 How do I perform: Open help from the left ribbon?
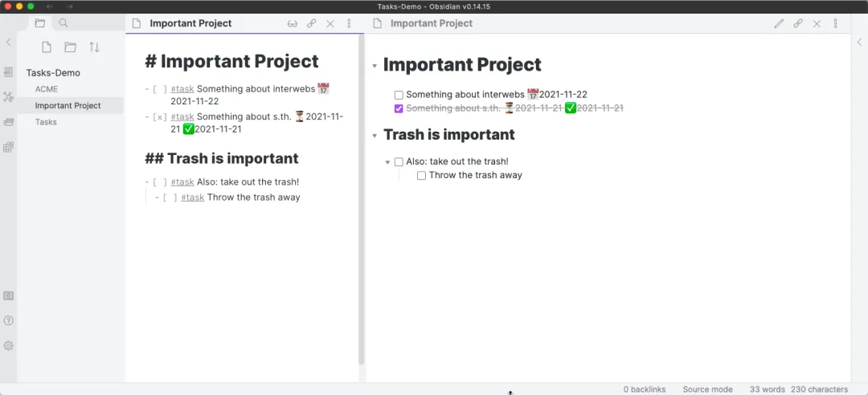click(8, 321)
